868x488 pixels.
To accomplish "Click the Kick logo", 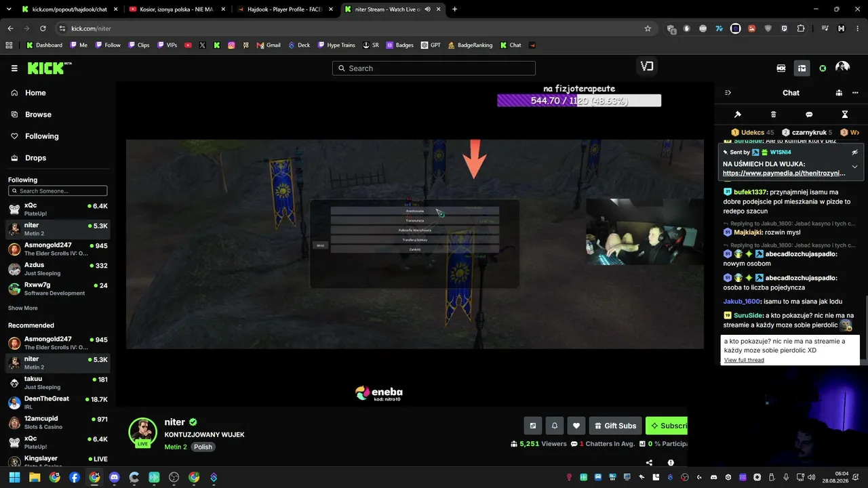I will (49, 68).
